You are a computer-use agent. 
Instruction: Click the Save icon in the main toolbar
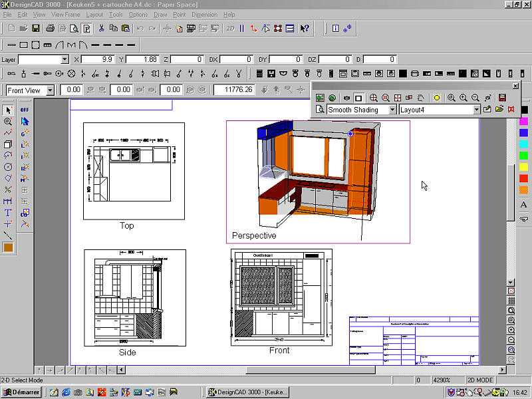click(x=36, y=29)
